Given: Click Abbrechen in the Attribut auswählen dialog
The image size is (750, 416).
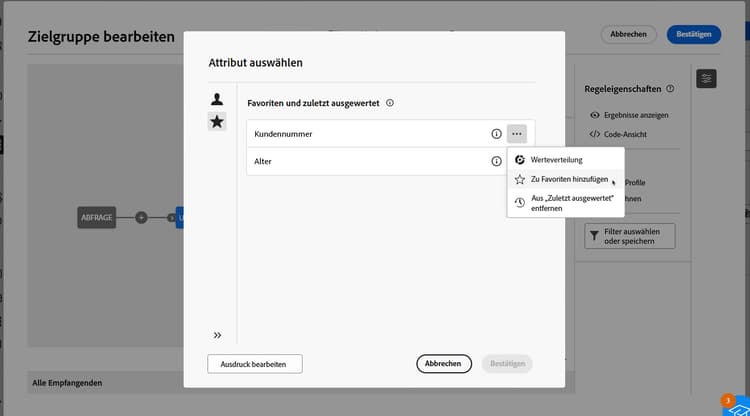Looking at the screenshot, I should coord(444,363).
